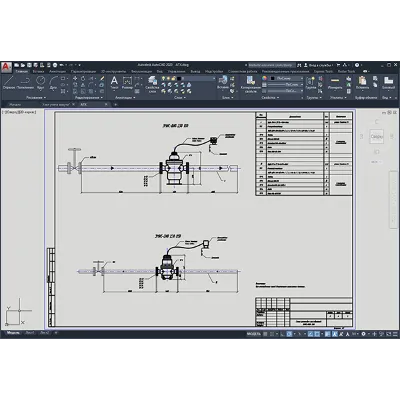Image resolution: width=400 pixels, height=400 pixels.
Task: Expand the Draw (Рисование) panel
Action: (x=36, y=98)
